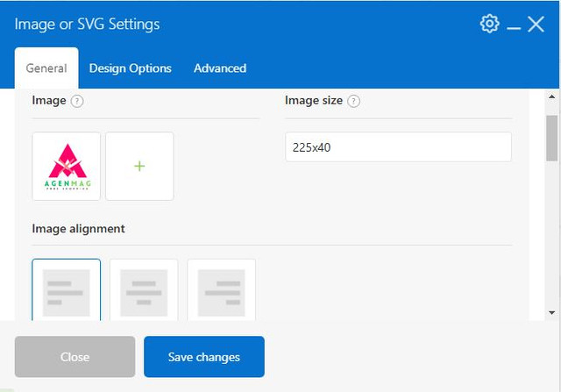The height and width of the screenshot is (392, 561).
Task: Click the gray Close button
Action: pos(75,357)
